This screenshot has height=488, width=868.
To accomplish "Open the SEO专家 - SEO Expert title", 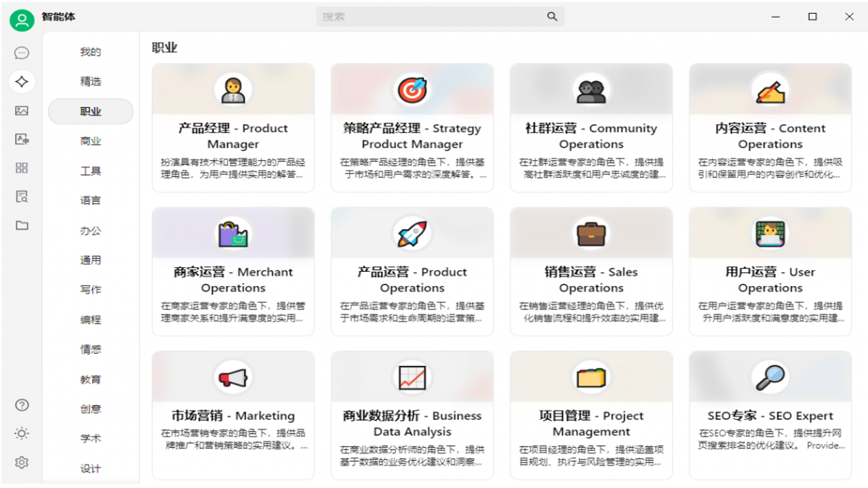I will pyautogui.click(x=770, y=415).
